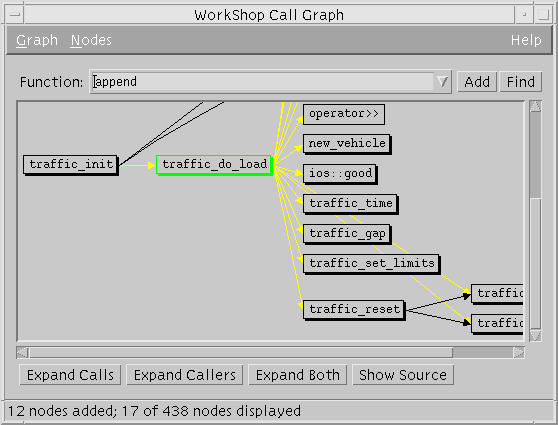Select the operator>> node
Viewport: 558px width, 425px height.
[344, 114]
